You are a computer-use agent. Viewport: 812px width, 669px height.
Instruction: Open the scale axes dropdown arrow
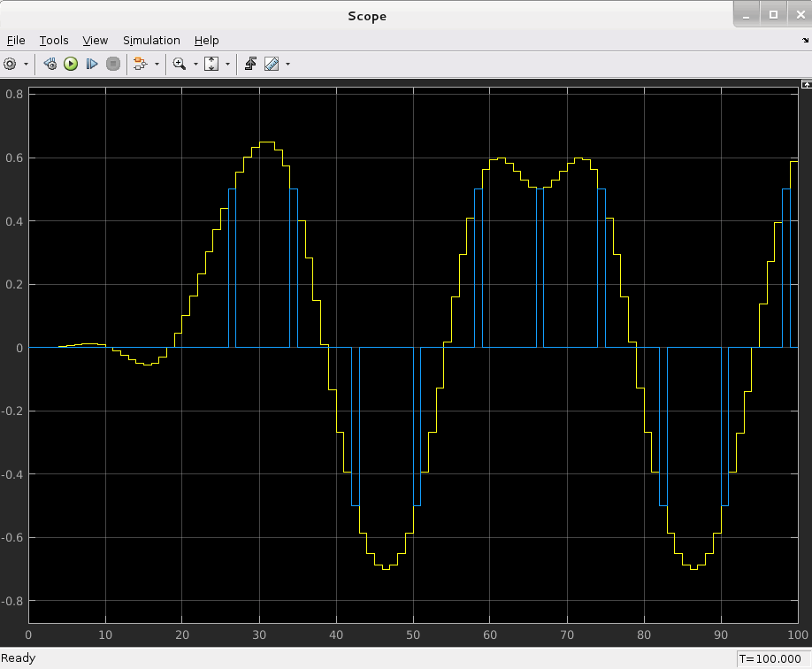227,64
